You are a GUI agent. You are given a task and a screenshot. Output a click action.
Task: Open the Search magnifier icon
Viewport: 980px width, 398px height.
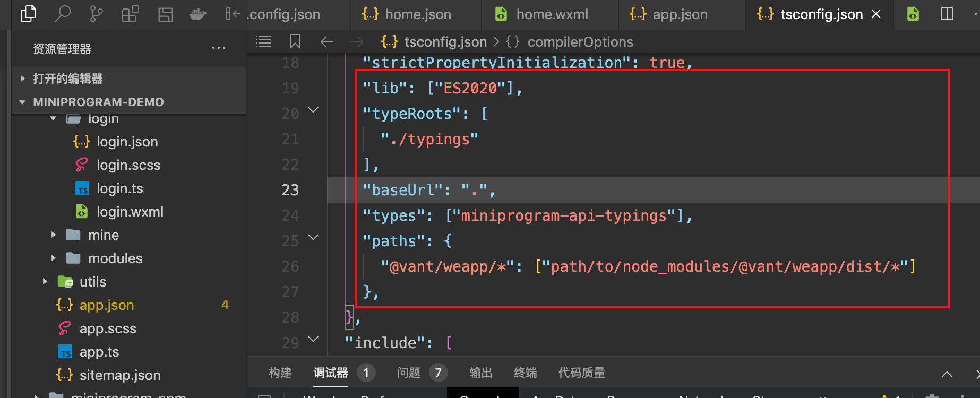pos(63,14)
